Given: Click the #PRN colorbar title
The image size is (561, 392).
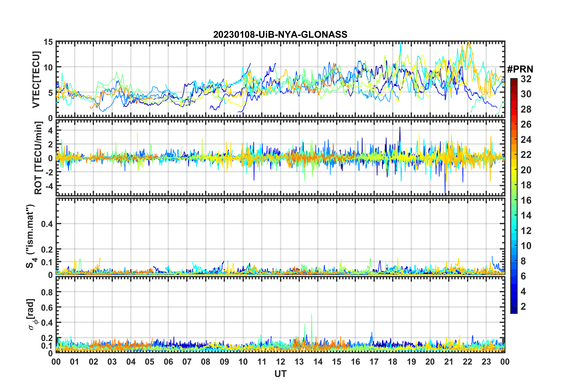Looking at the screenshot, I should click(520, 69).
